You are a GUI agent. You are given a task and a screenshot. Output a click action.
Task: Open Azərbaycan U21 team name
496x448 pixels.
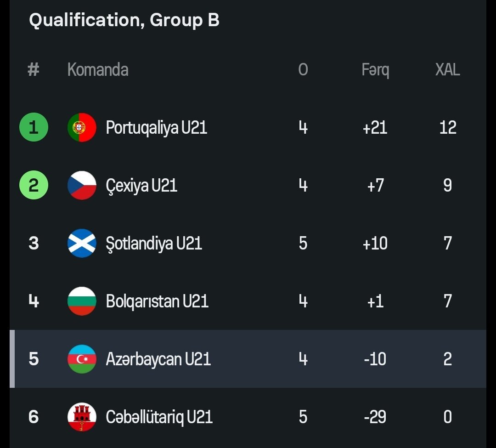(x=158, y=359)
